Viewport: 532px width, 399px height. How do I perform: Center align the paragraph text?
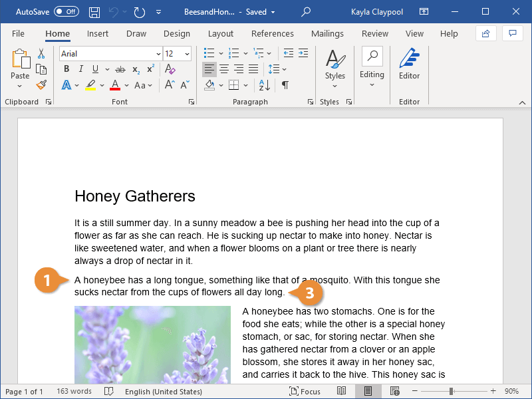(x=224, y=69)
